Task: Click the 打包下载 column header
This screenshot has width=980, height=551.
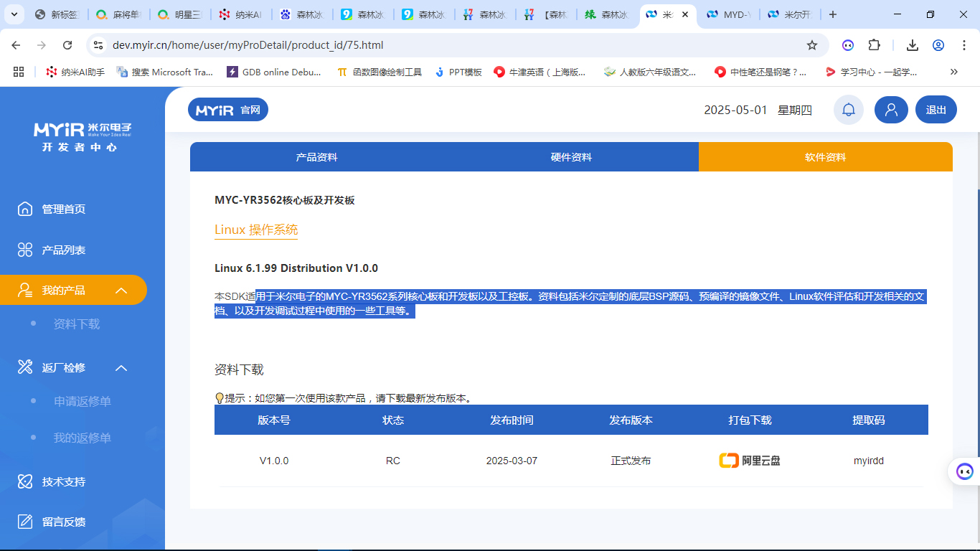Action: 750,420
